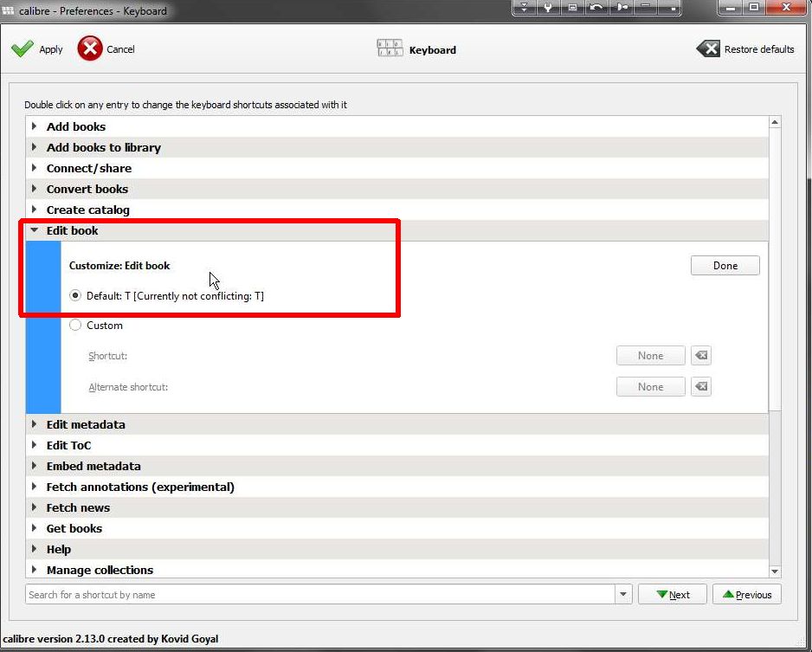Screen dimensions: 812x652
Task: Click the green Apply checkmark icon
Action: [23, 49]
